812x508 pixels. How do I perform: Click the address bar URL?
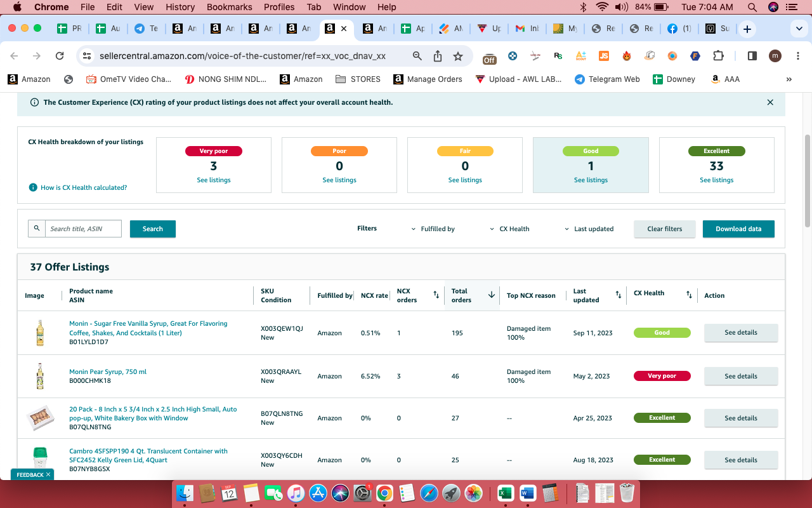click(x=242, y=56)
